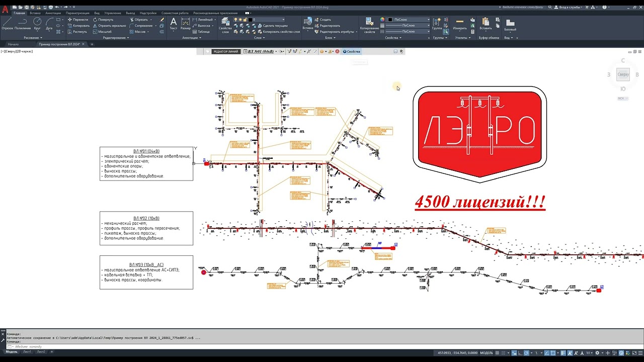Click the Группа (Group) tool
This screenshot has height=362, width=644.
tap(437, 24)
